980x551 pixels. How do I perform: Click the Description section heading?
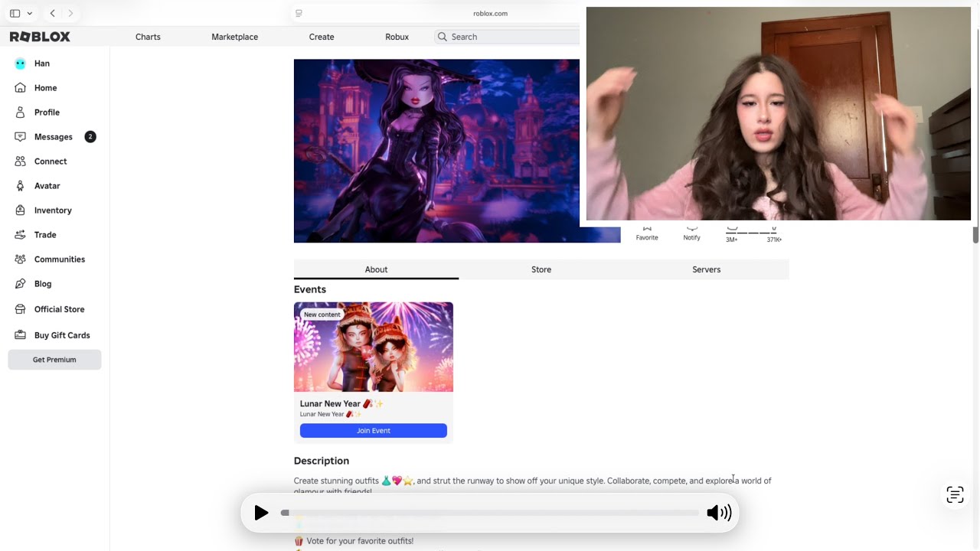(x=322, y=461)
